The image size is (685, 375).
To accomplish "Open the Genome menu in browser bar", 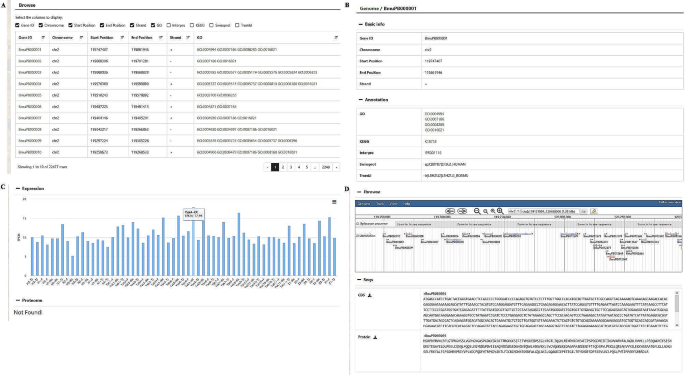I will click(x=364, y=204).
